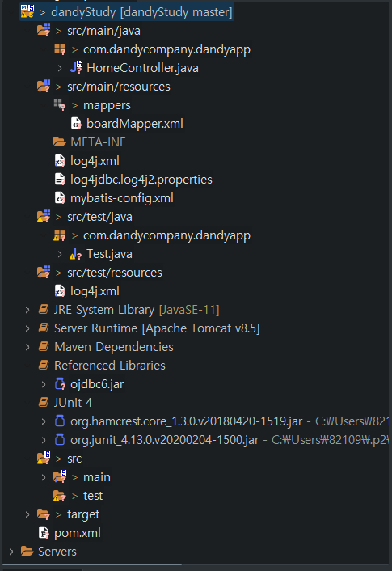Expand the ojdbc6.jar node
The image size is (392, 571).
point(44,384)
